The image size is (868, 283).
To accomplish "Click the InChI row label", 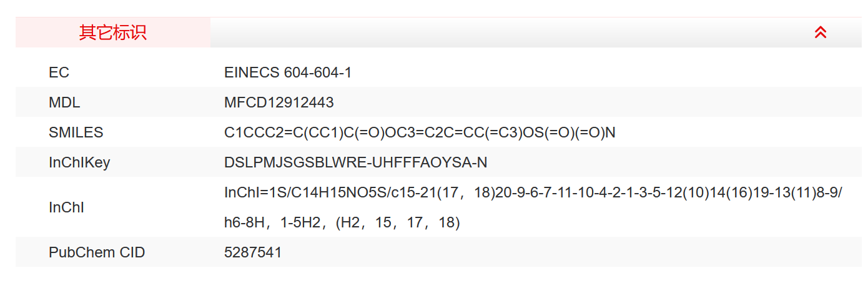I will click(66, 207).
